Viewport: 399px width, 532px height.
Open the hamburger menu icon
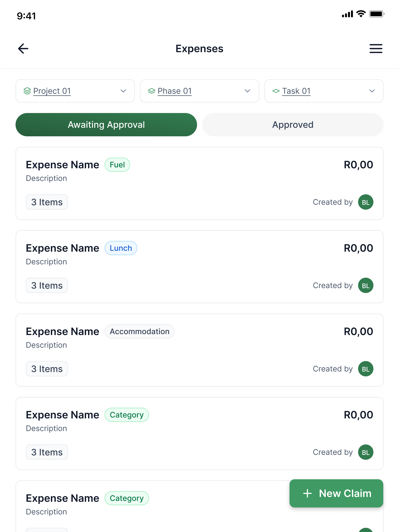tap(376, 48)
